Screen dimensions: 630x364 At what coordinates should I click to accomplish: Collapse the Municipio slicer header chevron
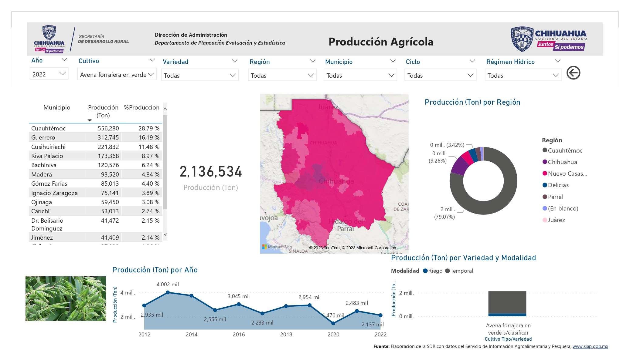(393, 61)
